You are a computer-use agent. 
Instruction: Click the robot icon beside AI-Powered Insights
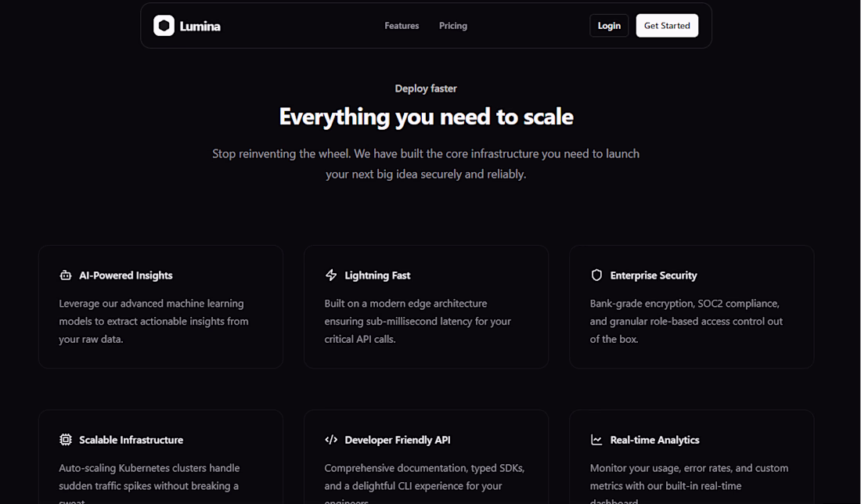tap(65, 275)
